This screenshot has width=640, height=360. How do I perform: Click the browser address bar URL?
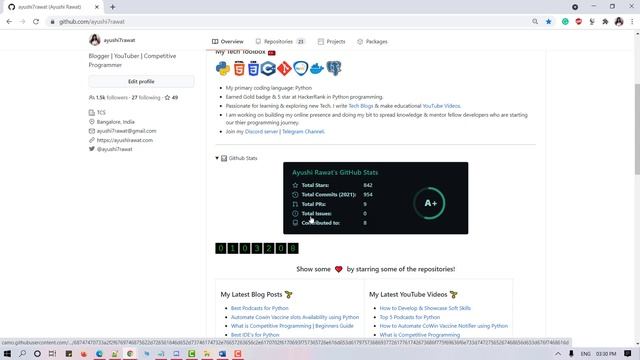[x=92, y=22]
